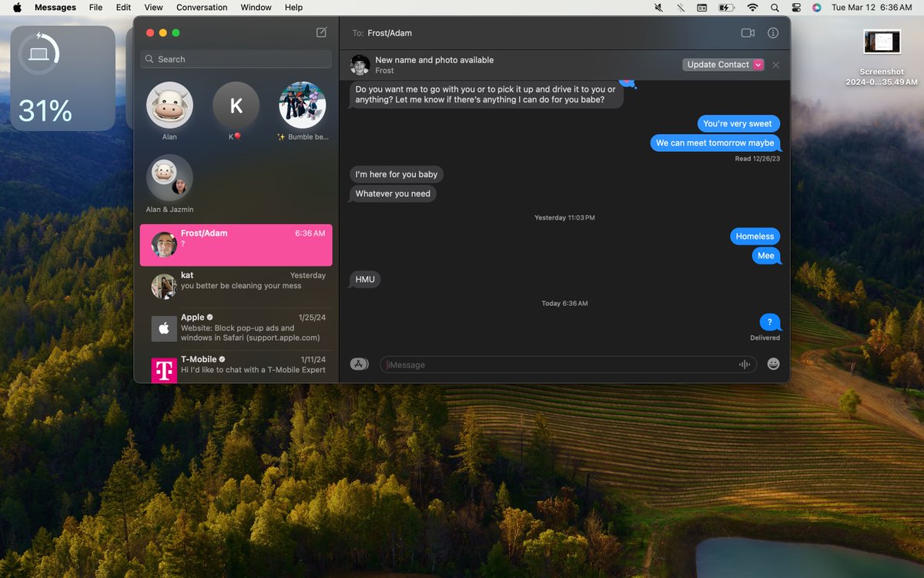Click "You're very sweet" message bubble
924x578 pixels.
click(x=738, y=123)
